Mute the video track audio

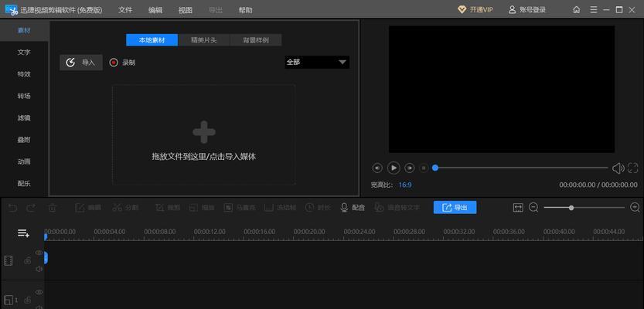pos(39,269)
